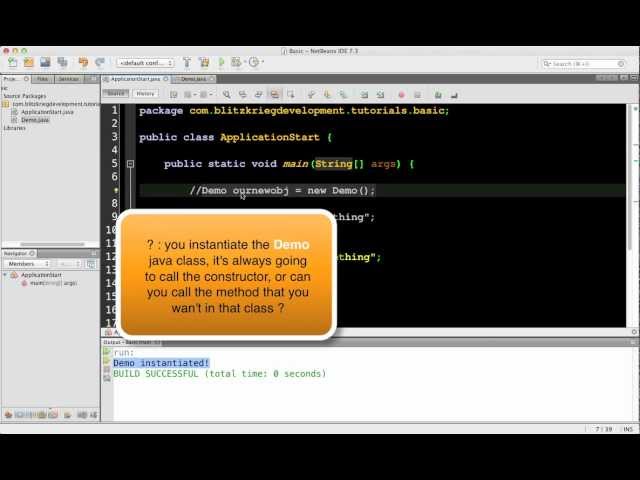The width and height of the screenshot is (640, 480).
Task: Click the Profile Project clock icon
Action: point(253,62)
